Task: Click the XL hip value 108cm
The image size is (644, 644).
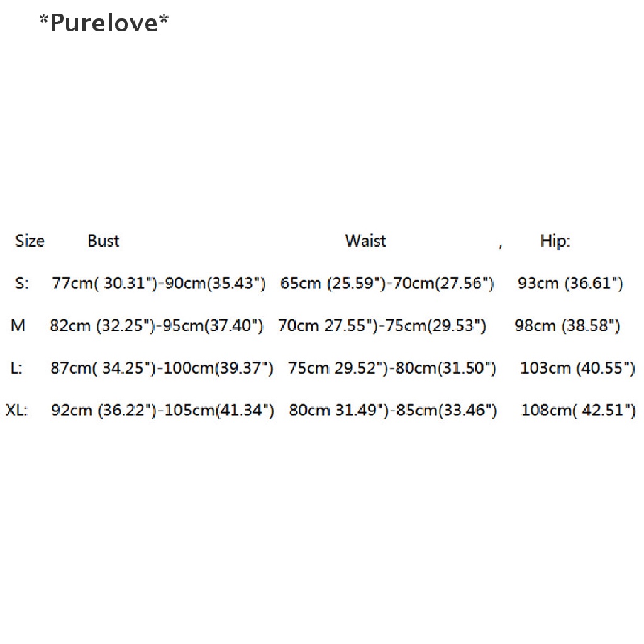Action: click(578, 411)
